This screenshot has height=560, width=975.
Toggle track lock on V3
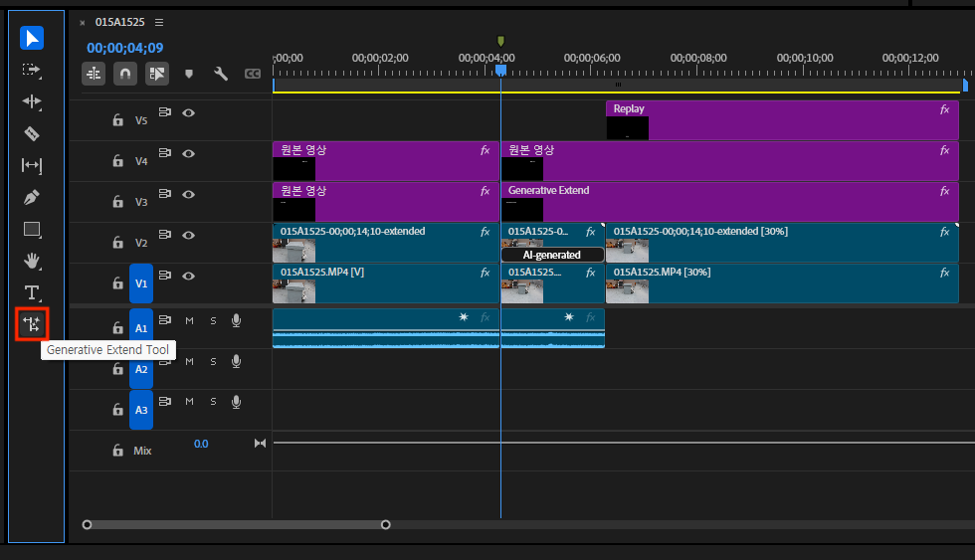point(117,202)
